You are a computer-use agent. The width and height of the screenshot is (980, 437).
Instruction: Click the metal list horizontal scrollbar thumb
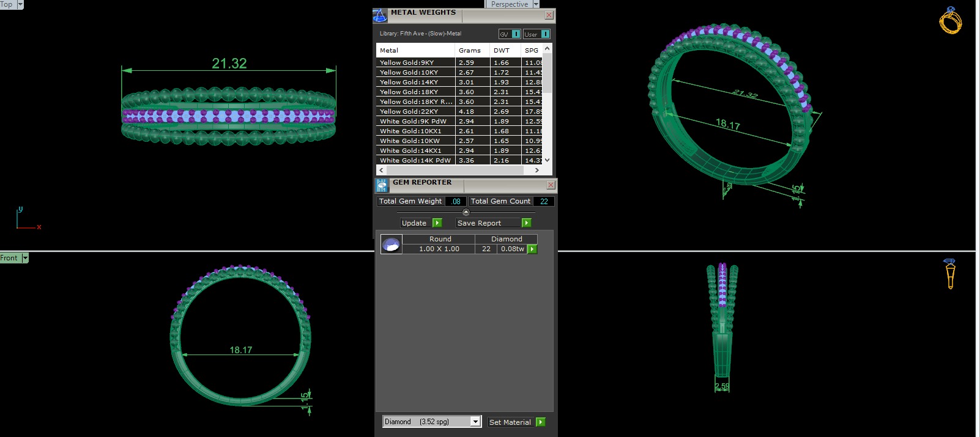coord(455,171)
